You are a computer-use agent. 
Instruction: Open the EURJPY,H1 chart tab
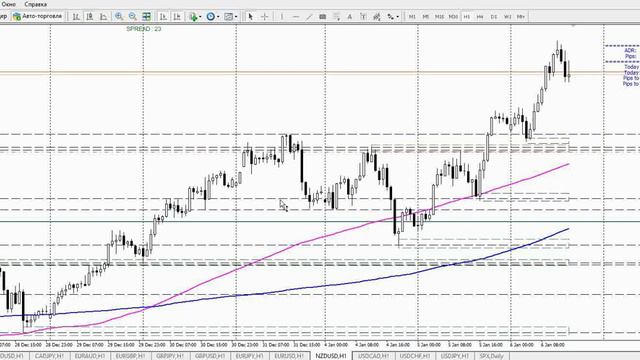click(249, 356)
